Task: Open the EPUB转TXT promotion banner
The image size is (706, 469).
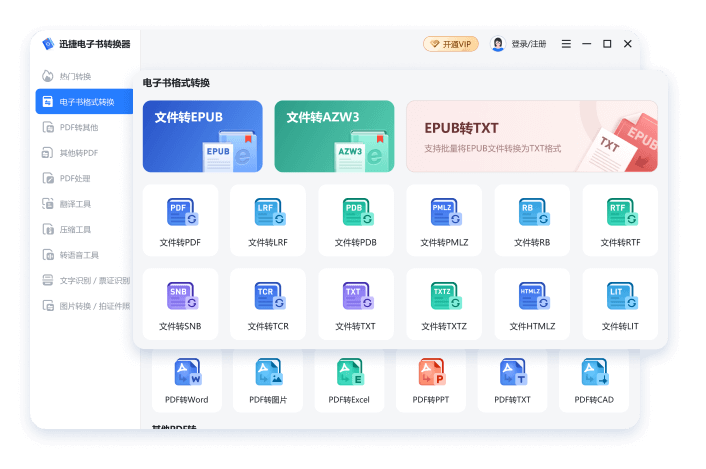Action: point(532,136)
